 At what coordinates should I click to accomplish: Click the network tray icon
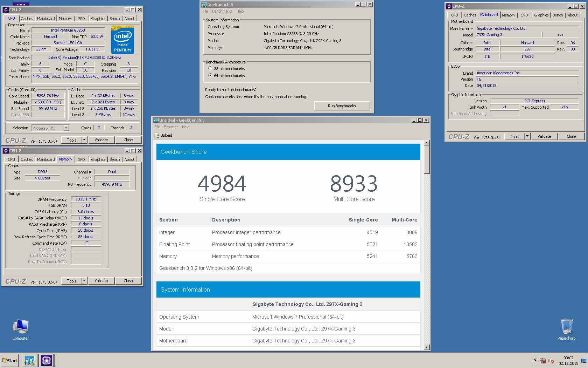543,361
